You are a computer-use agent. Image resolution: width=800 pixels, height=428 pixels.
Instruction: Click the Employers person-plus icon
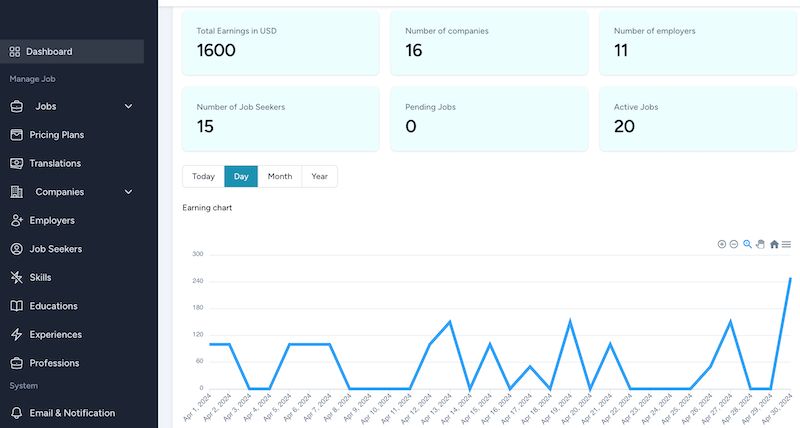click(x=16, y=220)
